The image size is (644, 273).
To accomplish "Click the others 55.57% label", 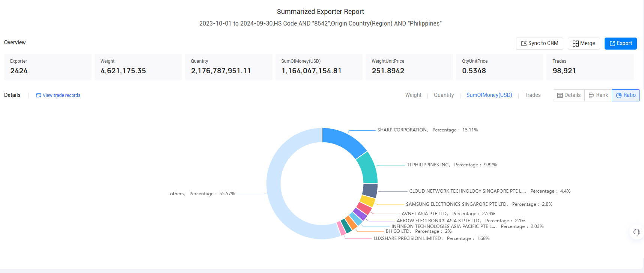I will [x=202, y=194].
